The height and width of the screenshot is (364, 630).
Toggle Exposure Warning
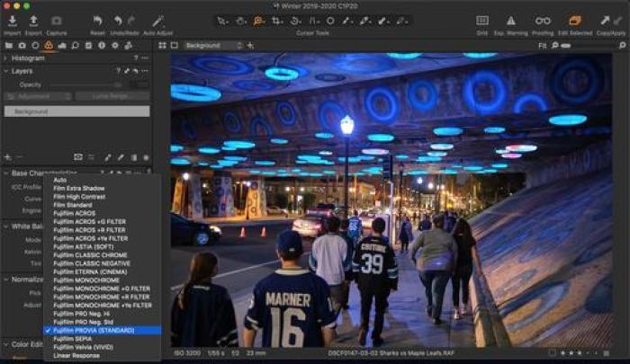511,21
